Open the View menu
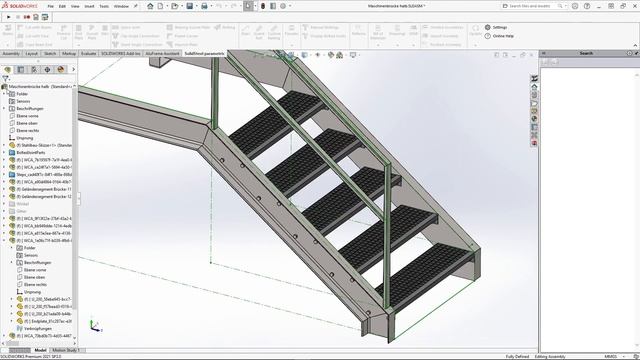 75,7
